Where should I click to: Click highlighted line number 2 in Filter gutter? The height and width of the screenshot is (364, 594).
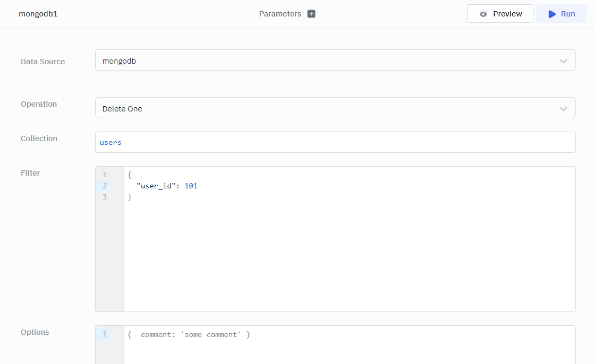click(105, 186)
